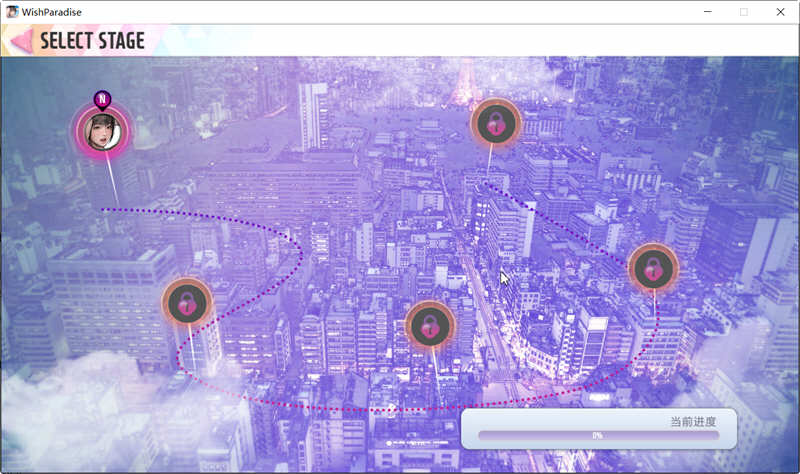Select the locked stage on the far right
This screenshot has height=474, width=800.
pos(653,268)
